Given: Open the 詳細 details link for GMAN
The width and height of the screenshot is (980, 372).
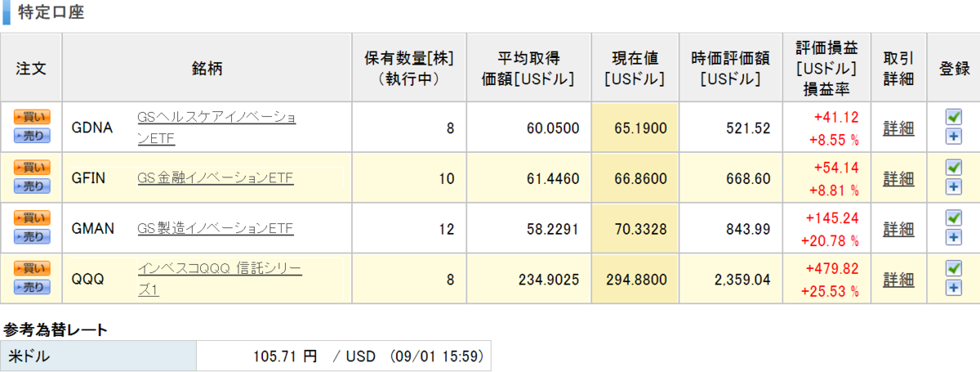Looking at the screenshot, I should click(x=898, y=229).
